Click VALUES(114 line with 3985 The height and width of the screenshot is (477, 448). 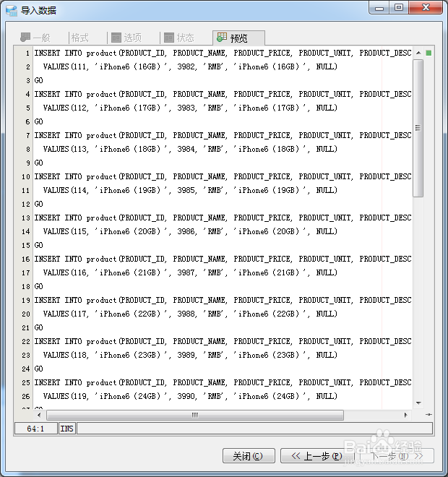coord(190,190)
